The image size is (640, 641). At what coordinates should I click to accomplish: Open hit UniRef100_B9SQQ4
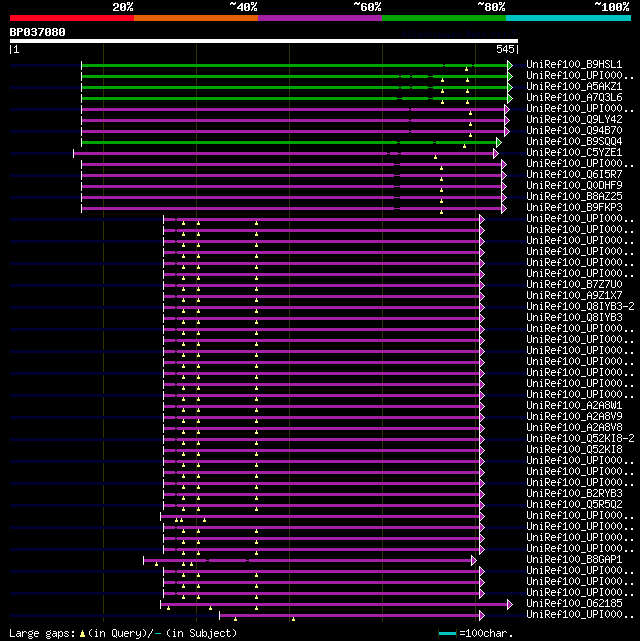[574, 141]
